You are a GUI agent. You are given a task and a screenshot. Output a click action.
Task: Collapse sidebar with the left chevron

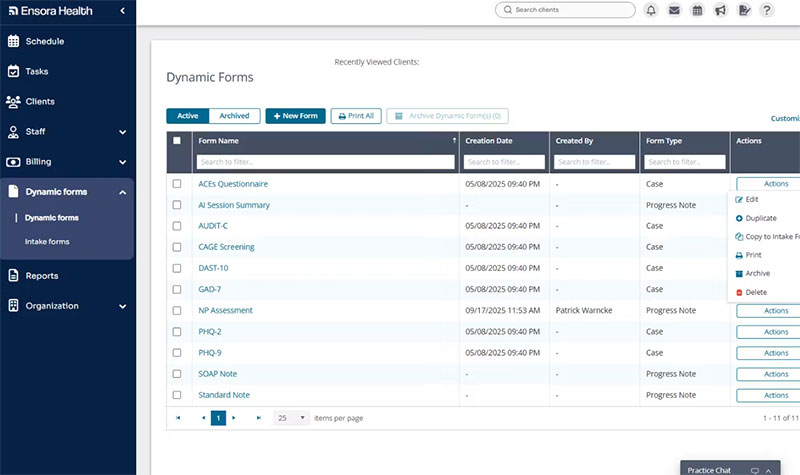[x=122, y=11]
